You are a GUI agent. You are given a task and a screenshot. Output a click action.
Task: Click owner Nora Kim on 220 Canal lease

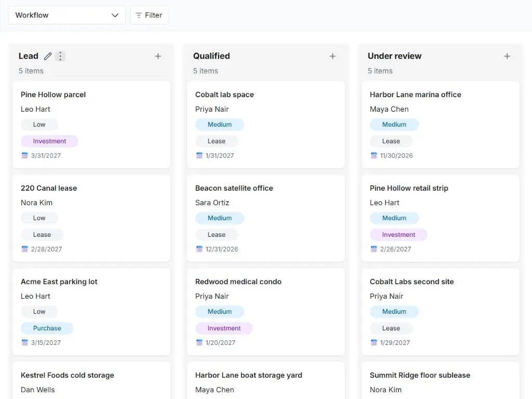(37, 203)
